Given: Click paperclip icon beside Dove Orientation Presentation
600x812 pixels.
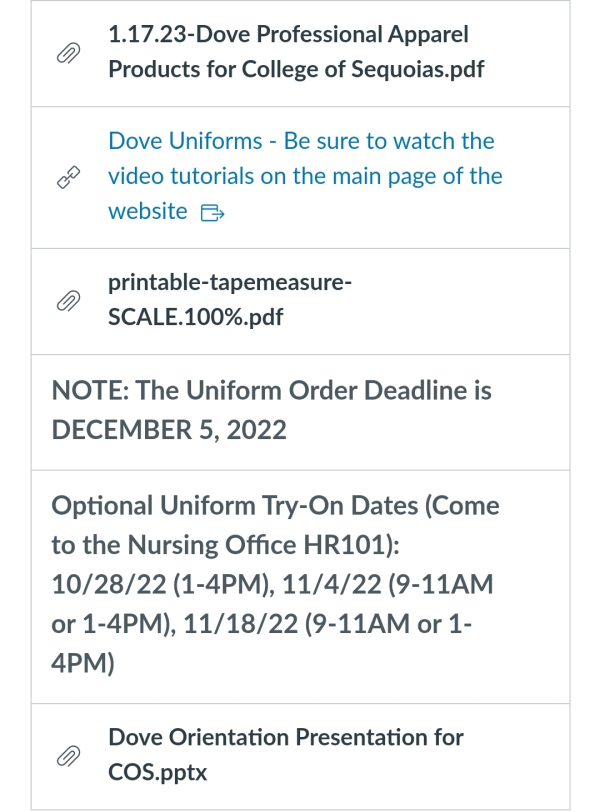Looking at the screenshot, I should (x=68, y=756).
